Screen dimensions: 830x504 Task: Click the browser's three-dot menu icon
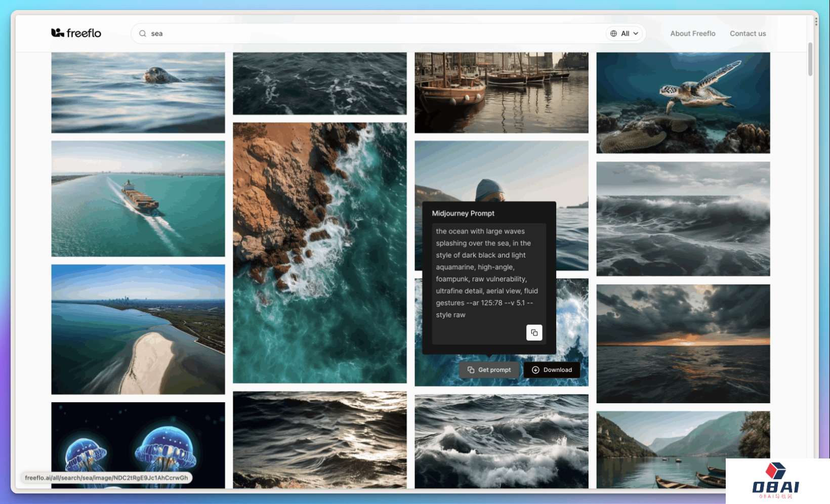click(816, 22)
